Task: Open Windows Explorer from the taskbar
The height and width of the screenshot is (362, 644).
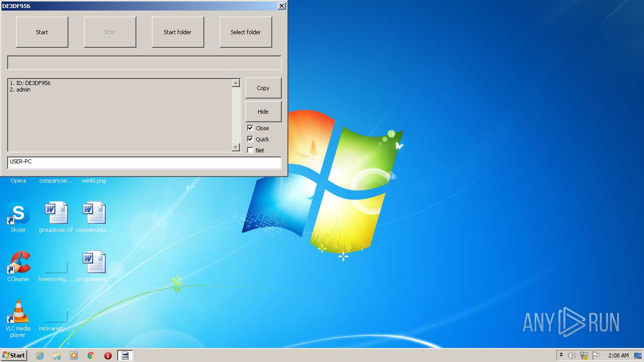Action: [57, 355]
